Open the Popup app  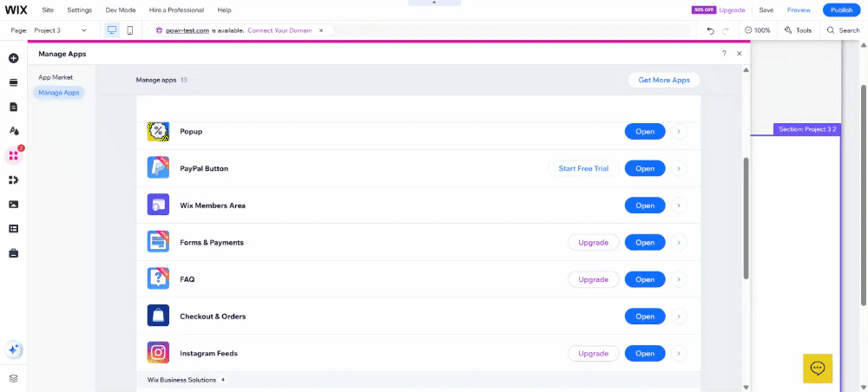(x=645, y=132)
